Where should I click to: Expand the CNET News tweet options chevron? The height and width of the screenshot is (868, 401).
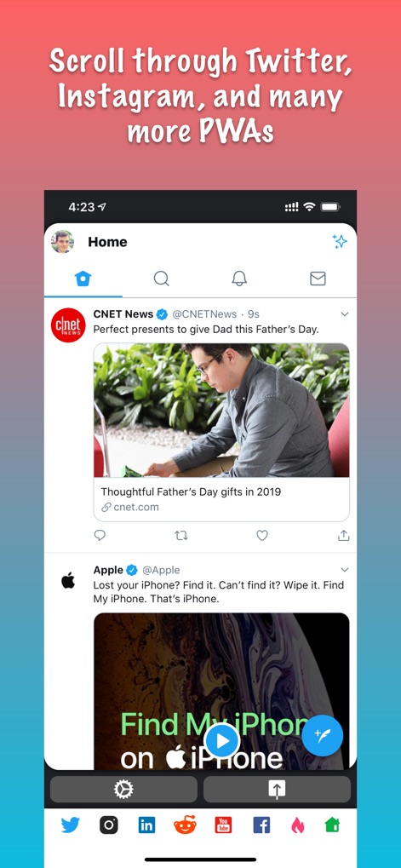click(x=345, y=313)
